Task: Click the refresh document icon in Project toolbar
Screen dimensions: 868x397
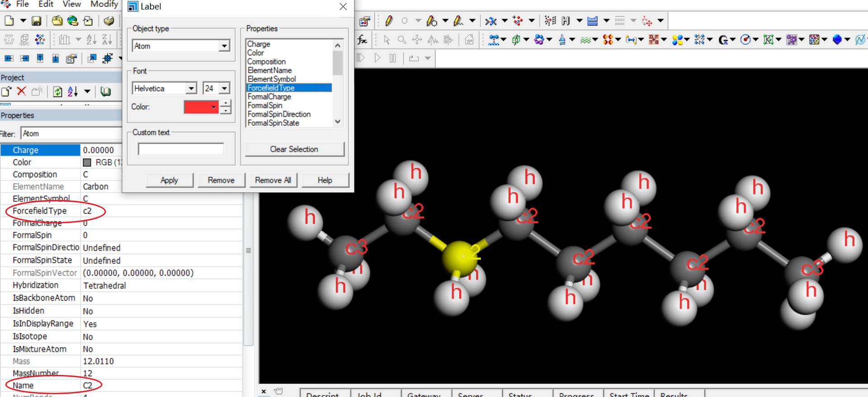Action: click(57, 91)
